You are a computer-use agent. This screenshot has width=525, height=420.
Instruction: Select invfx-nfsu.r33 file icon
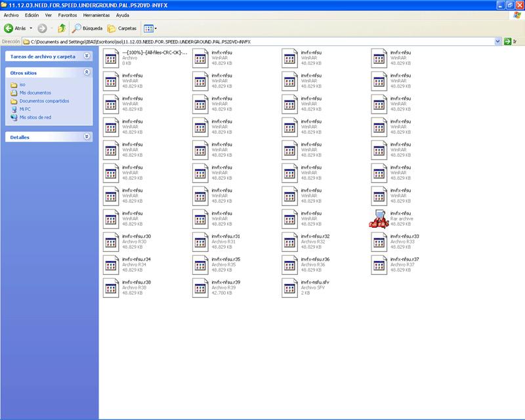(379, 241)
